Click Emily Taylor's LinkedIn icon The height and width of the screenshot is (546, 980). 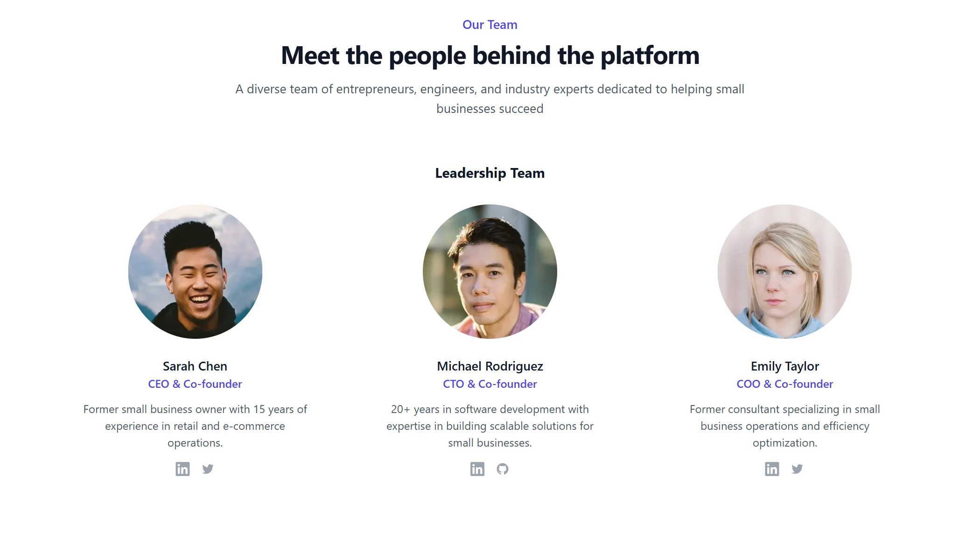pos(772,469)
